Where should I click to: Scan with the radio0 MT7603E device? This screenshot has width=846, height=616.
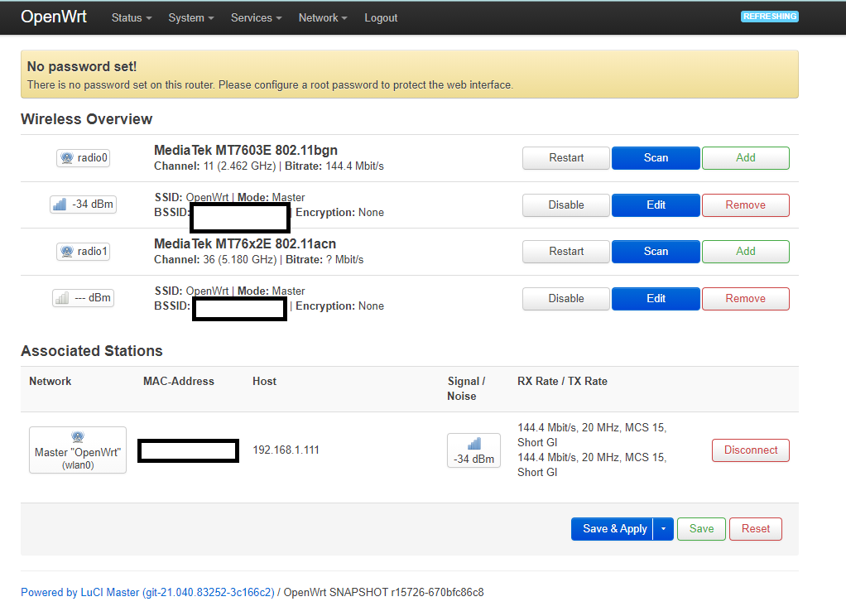(656, 158)
